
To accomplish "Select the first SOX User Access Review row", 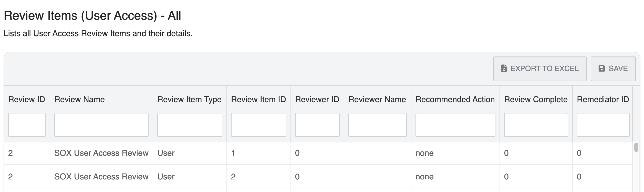I will [179, 153].
